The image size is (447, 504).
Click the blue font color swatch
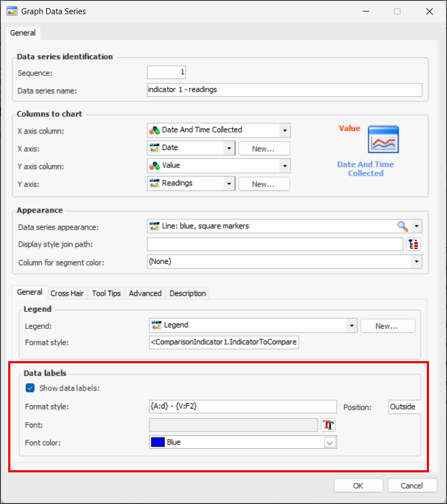tap(158, 442)
